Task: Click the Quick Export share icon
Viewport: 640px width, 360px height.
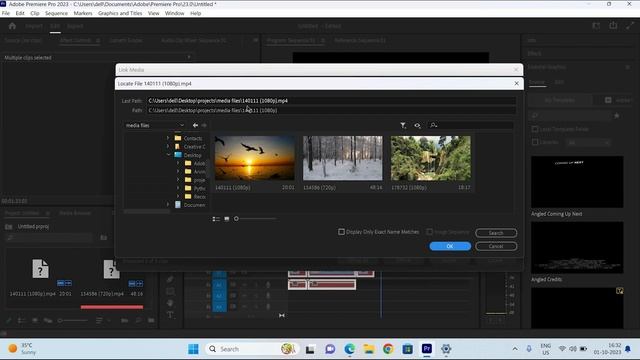Action: pyautogui.click(x=613, y=26)
